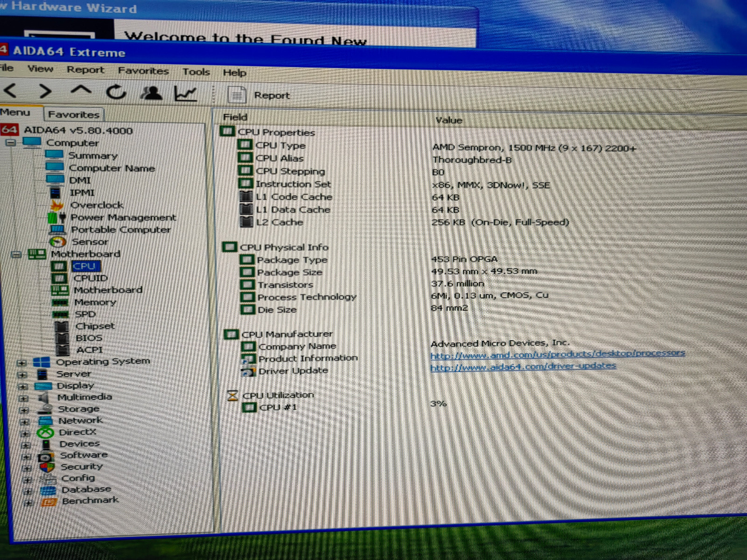Collapse the Computer tree node

(11, 142)
